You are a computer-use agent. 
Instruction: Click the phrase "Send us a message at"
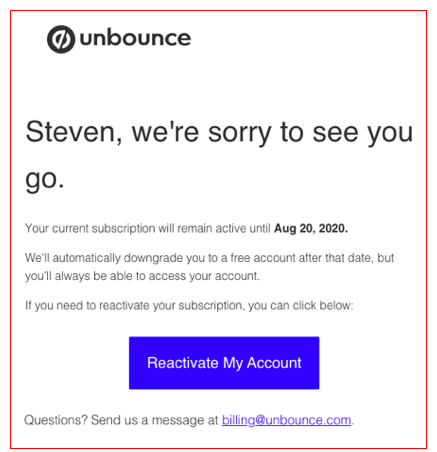coord(155,420)
